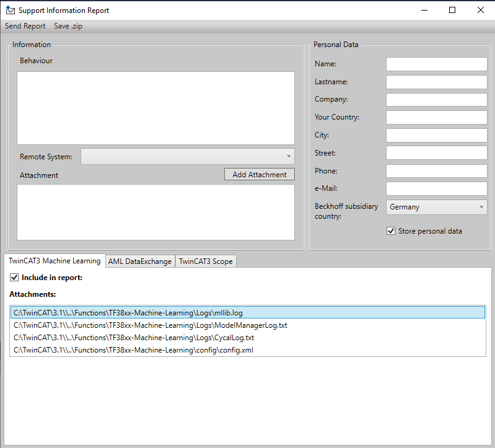Viewport: 495px width, 448px height.
Task: Switch to the TwinCAT3 Scope tab
Action: coord(206,261)
